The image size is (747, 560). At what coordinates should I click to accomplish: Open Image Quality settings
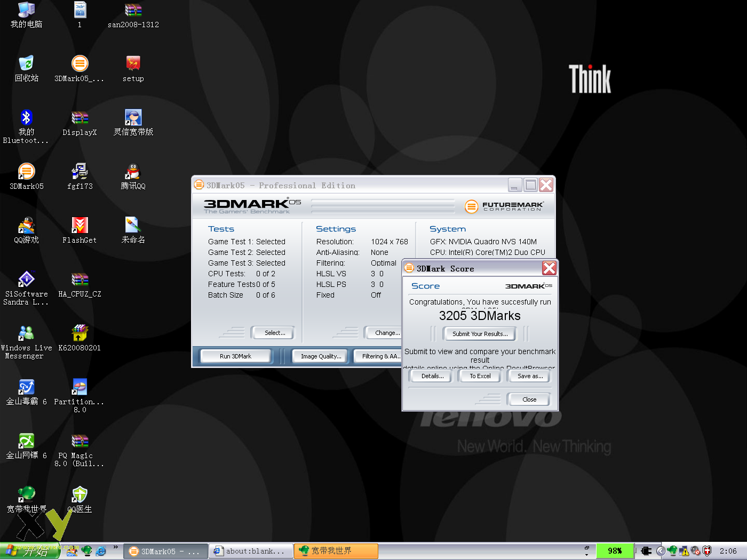pyautogui.click(x=321, y=356)
